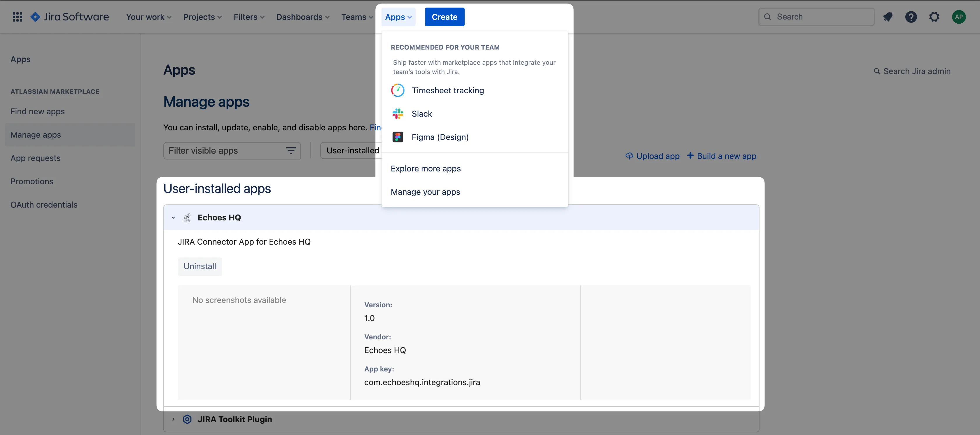The image size is (980, 435).
Task: Uninstall the Echoes HQ app
Action: pyautogui.click(x=200, y=266)
